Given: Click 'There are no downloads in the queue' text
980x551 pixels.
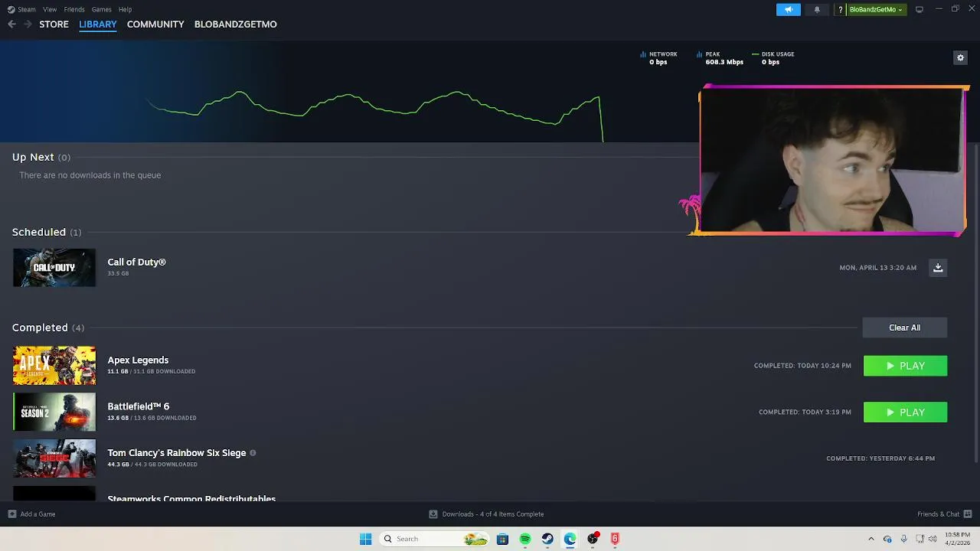Looking at the screenshot, I should click(90, 175).
